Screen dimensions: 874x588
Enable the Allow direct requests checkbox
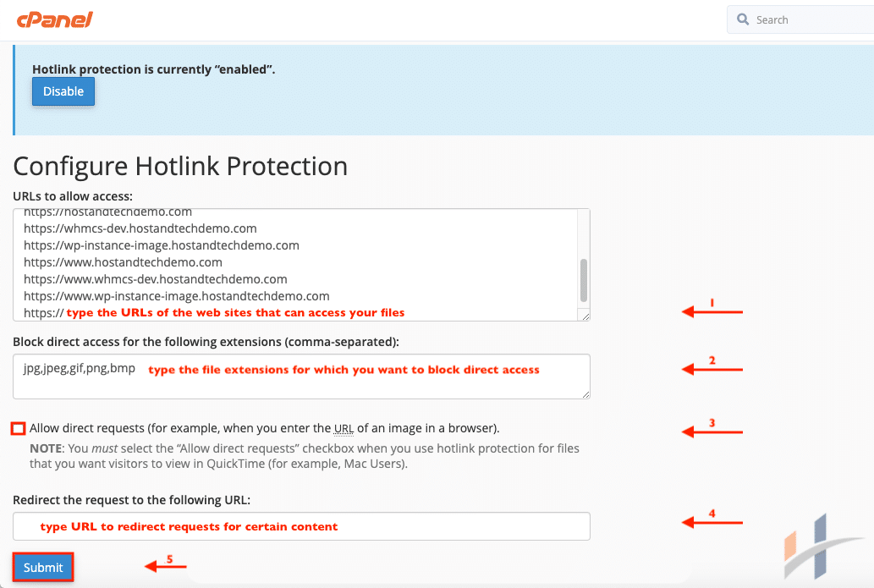pos(17,428)
